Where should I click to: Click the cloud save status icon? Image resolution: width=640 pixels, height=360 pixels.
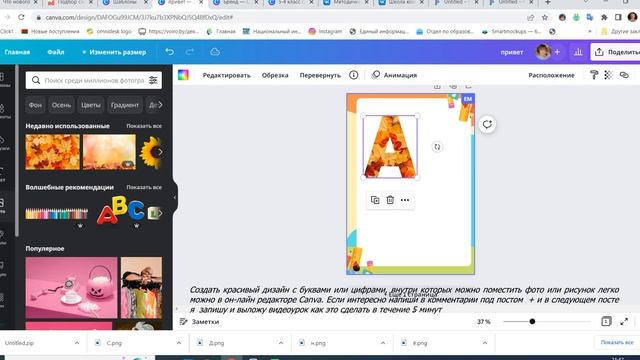(215, 52)
